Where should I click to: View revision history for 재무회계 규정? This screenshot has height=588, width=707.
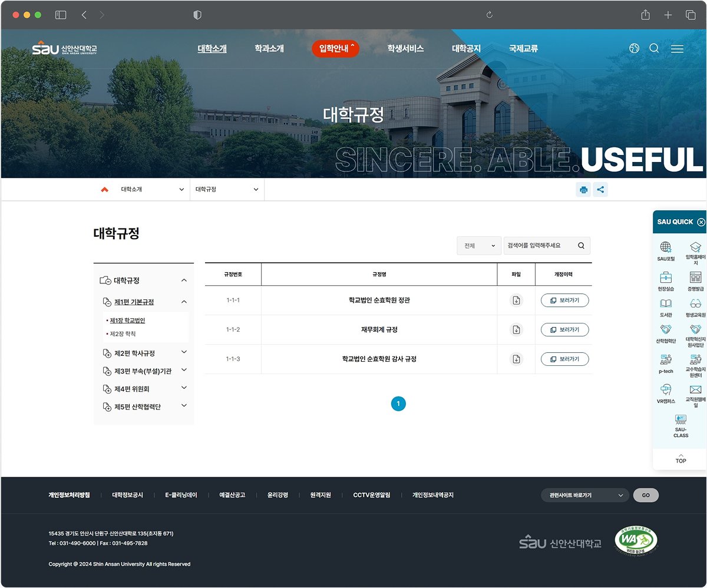pyautogui.click(x=564, y=330)
